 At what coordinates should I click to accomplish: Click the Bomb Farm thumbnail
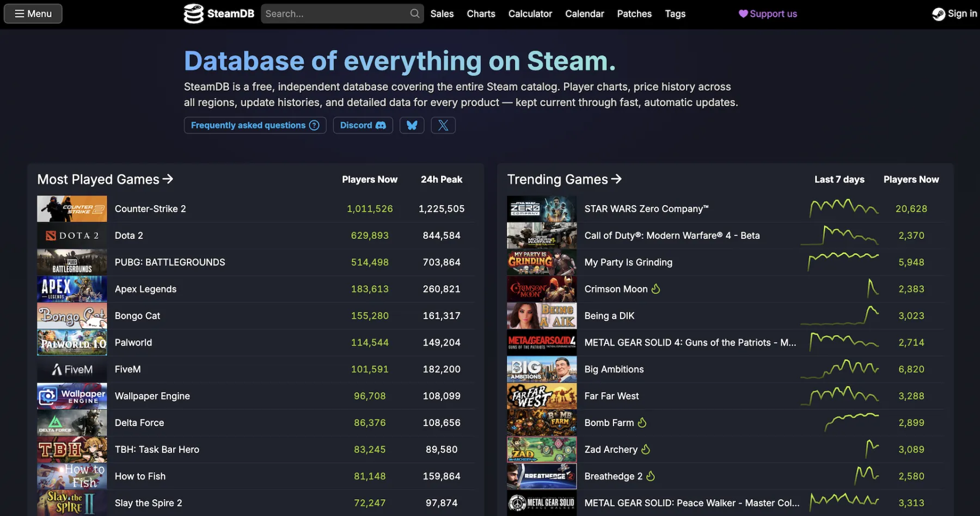(542, 423)
